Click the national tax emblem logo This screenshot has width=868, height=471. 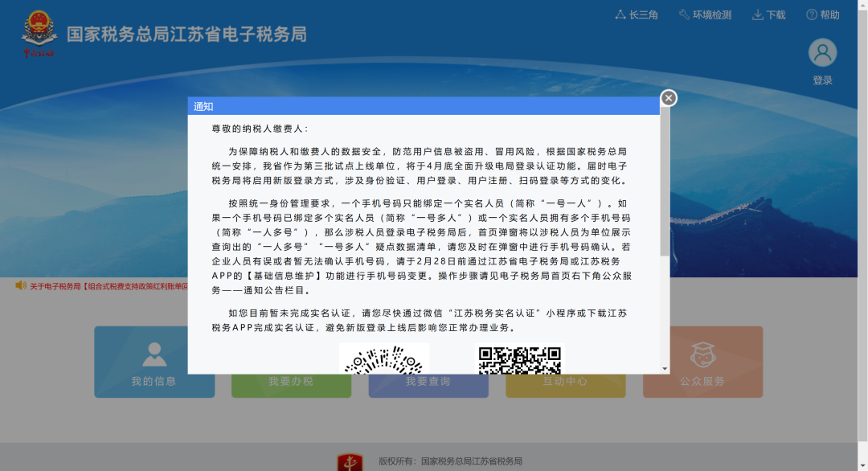(x=39, y=33)
